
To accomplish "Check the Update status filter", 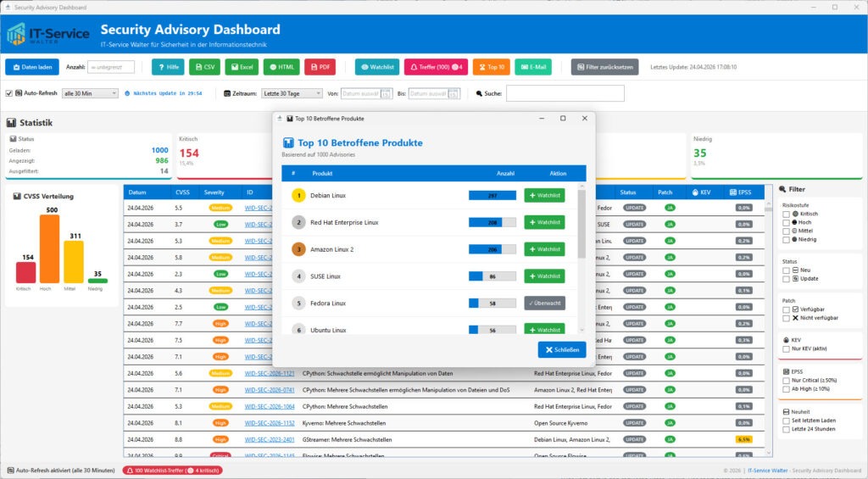I will pyautogui.click(x=786, y=279).
